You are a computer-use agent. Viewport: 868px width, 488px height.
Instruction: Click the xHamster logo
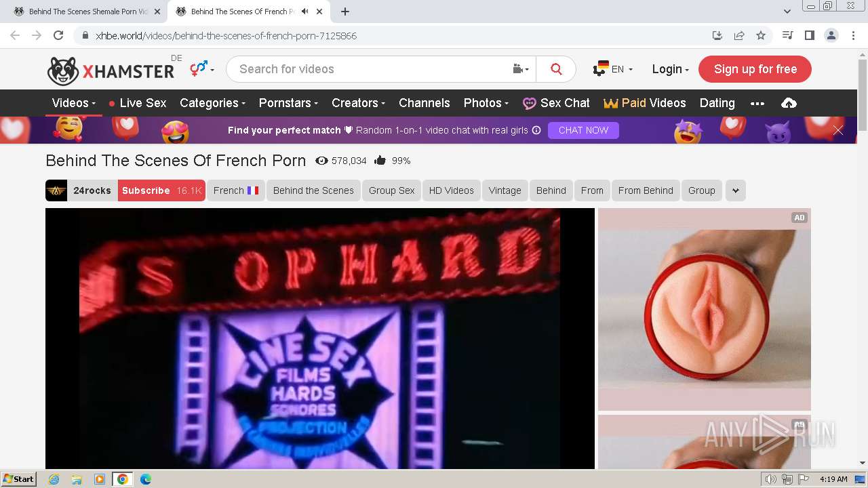[x=111, y=70]
